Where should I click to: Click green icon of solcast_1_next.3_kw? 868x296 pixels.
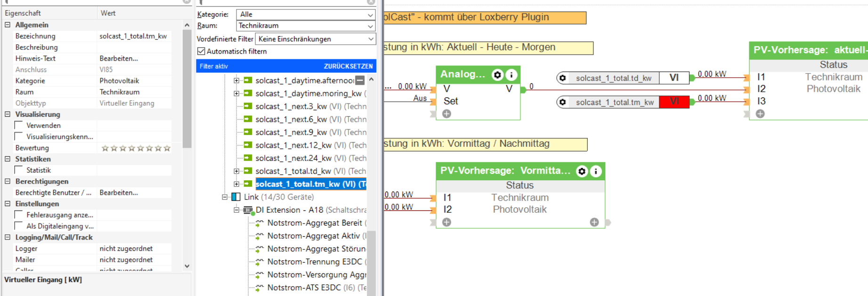coord(248,106)
